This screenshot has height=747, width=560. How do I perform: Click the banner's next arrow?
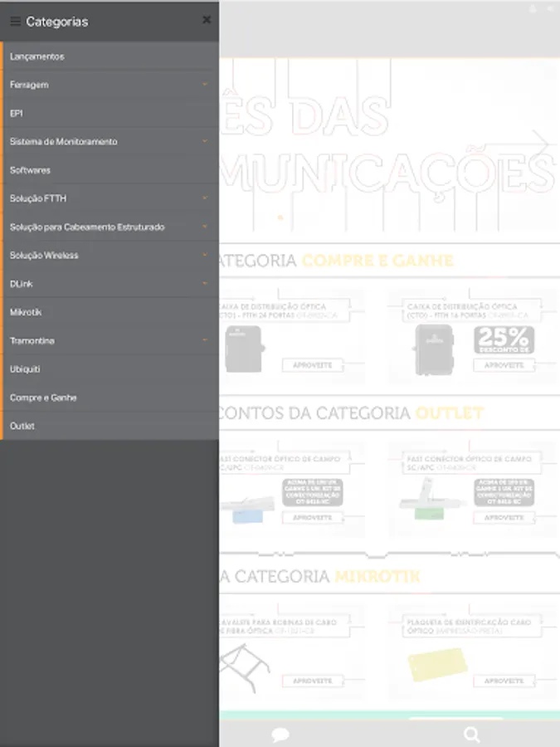point(541,143)
